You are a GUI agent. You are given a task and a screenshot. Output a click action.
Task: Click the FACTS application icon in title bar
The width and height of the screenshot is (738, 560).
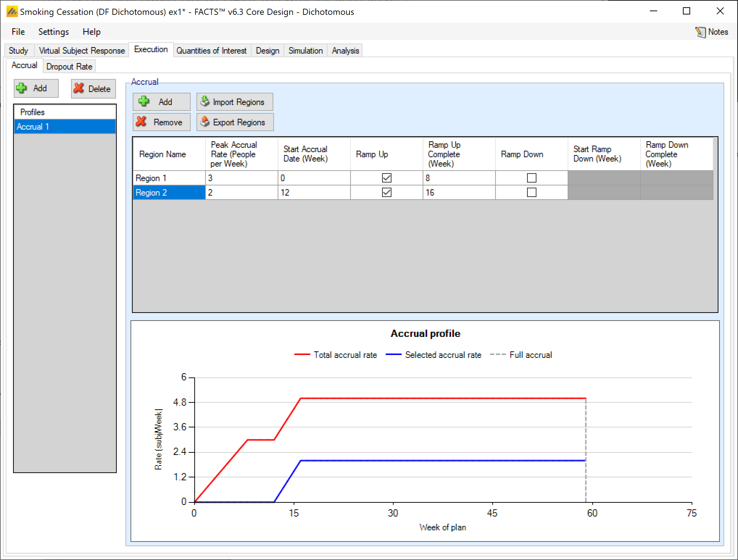(x=12, y=12)
